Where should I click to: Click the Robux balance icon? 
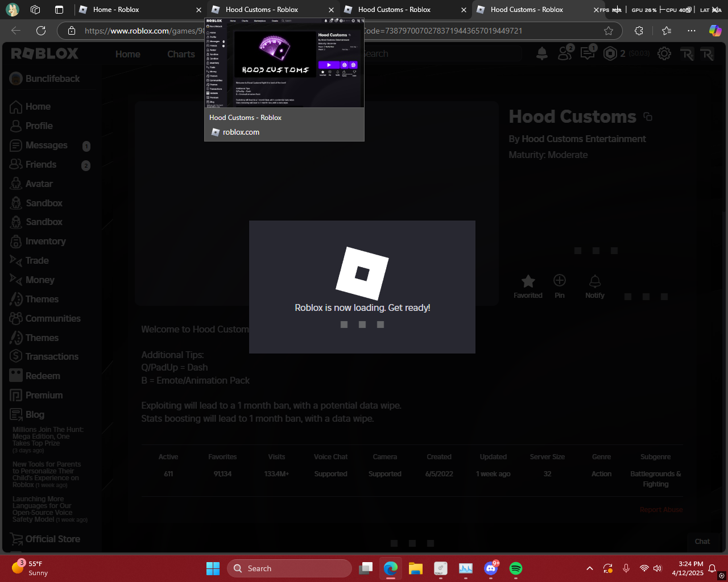click(610, 53)
